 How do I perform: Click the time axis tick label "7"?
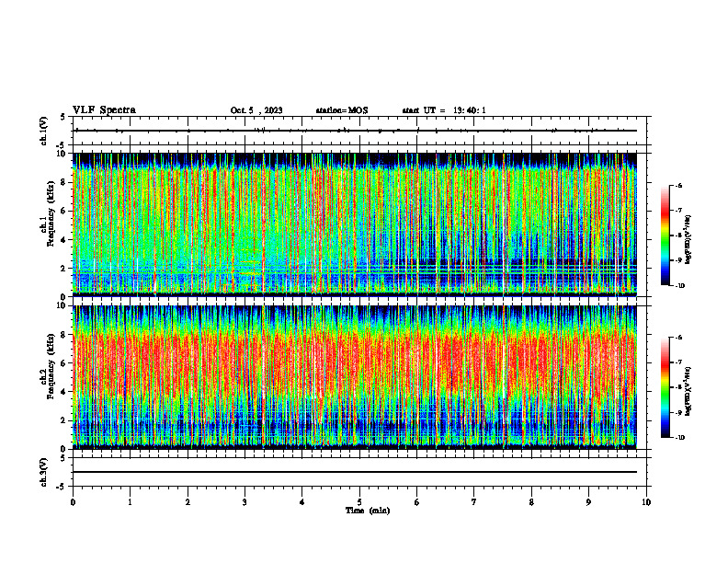[474, 502]
